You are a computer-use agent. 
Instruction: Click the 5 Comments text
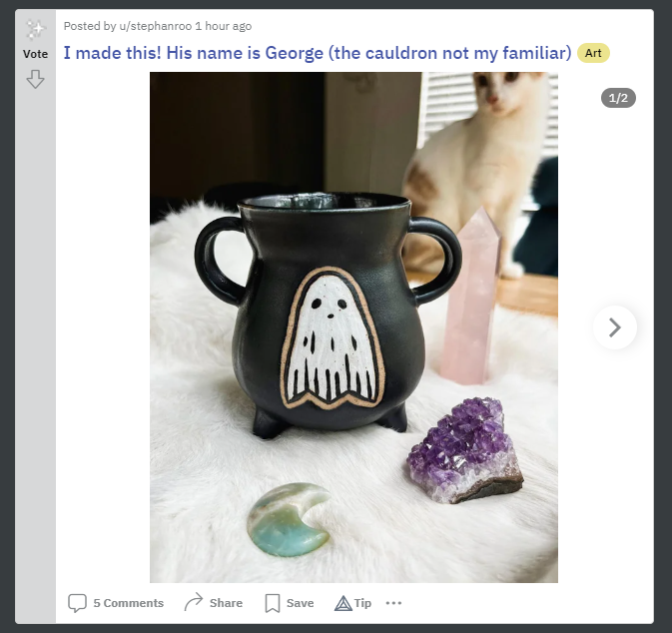point(129,603)
